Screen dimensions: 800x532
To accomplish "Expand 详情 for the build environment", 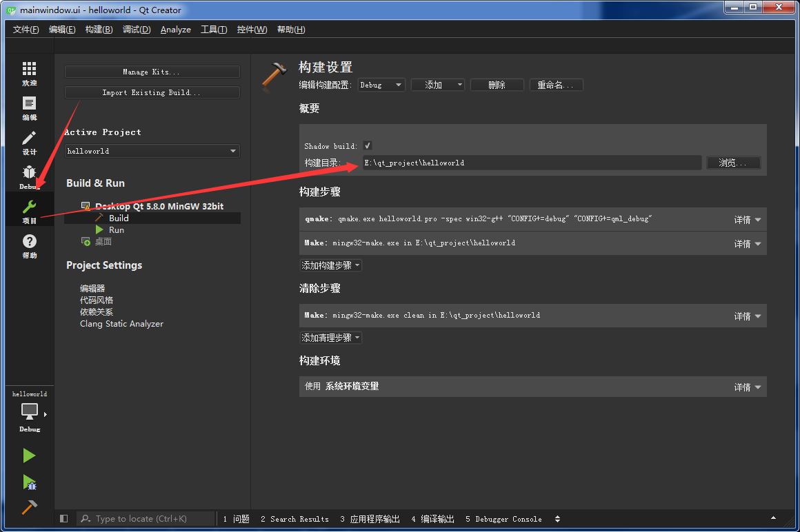I will coord(748,387).
